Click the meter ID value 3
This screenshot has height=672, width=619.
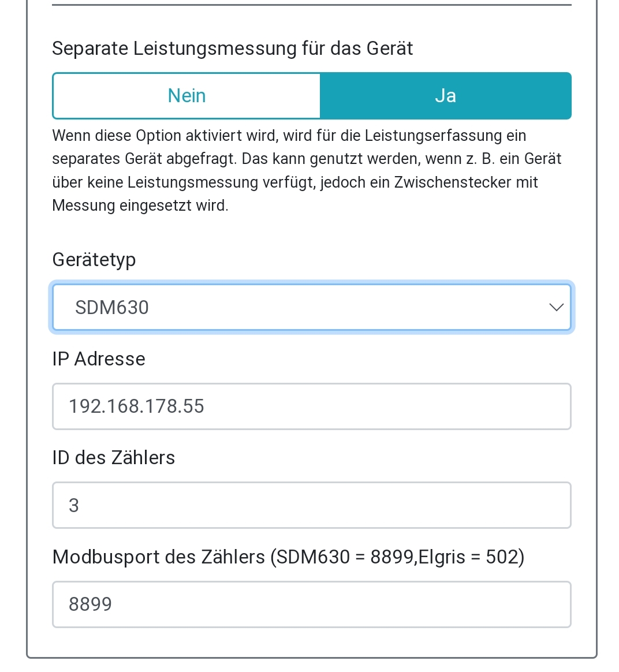[74, 505]
